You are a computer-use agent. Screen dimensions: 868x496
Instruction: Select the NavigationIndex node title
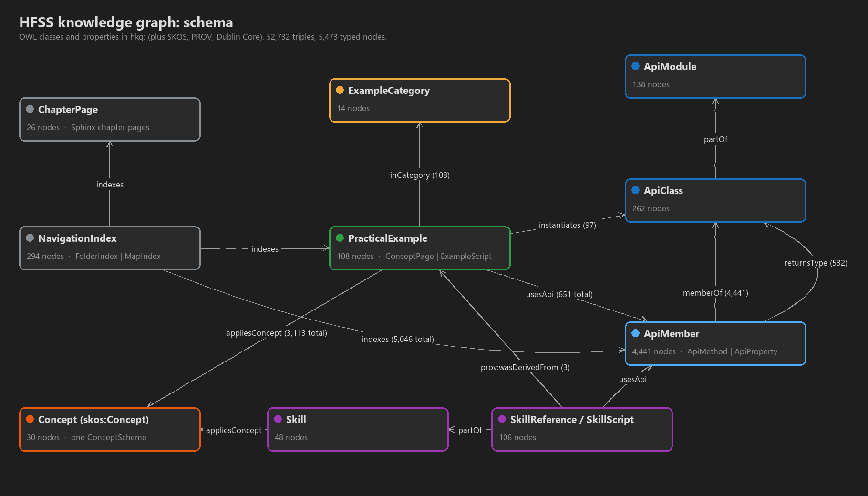tap(77, 238)
